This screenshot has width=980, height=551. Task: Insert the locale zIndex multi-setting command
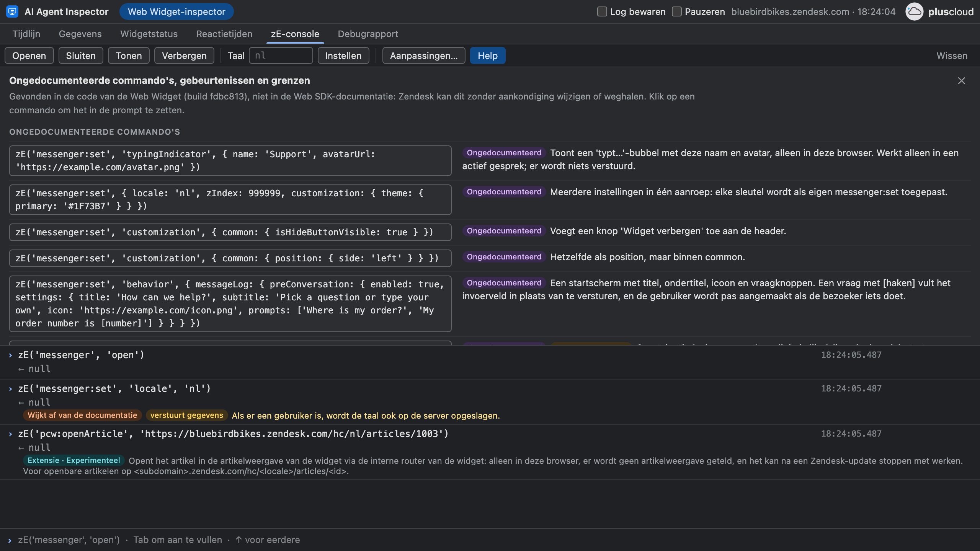[230, 200]
